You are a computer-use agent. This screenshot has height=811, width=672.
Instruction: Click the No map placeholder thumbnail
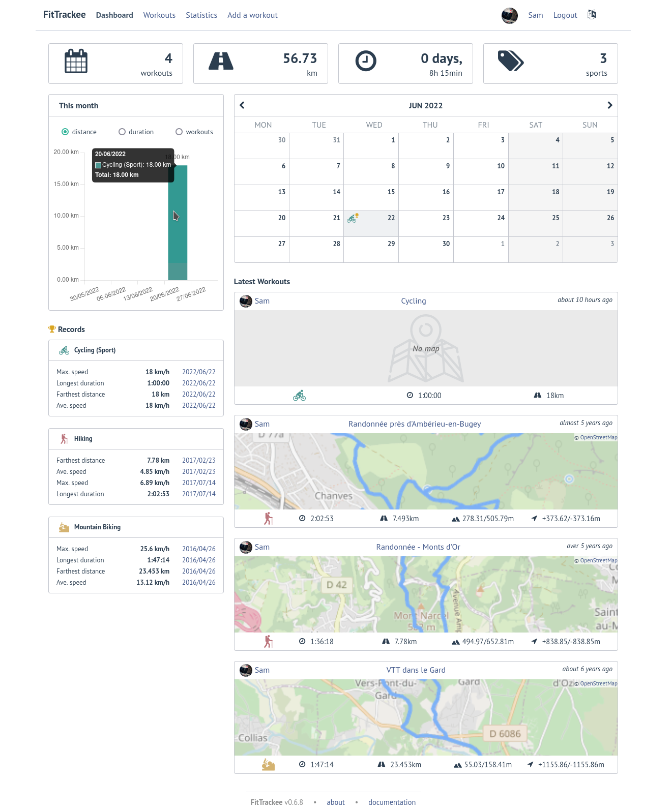pyautogui.click(x=426, y=348)
